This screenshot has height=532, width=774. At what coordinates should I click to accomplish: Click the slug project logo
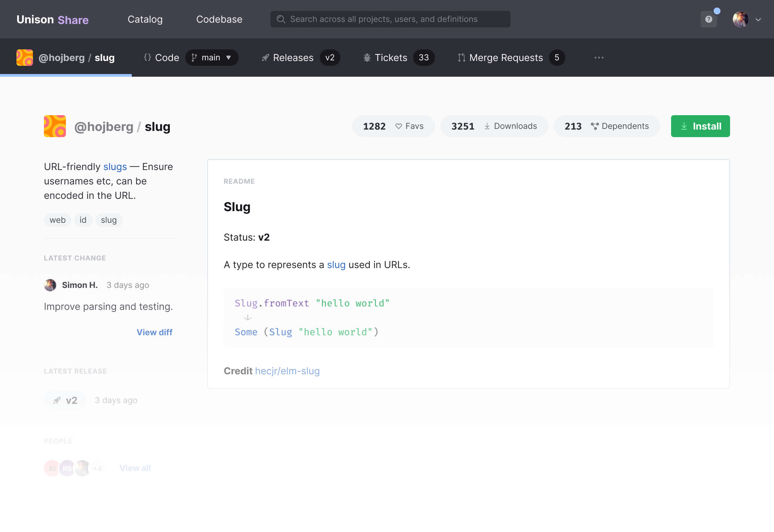(55, 126)
